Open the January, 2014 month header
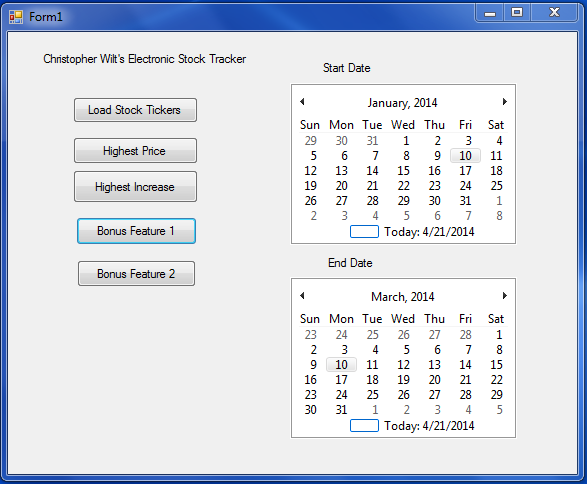 coord(402,103)
